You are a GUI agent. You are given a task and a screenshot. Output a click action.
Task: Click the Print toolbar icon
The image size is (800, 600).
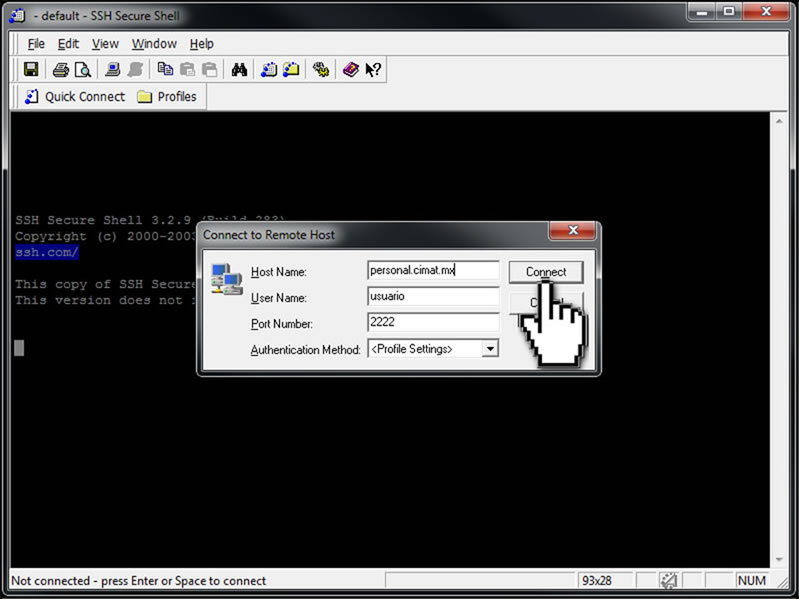tap(61, 69)
